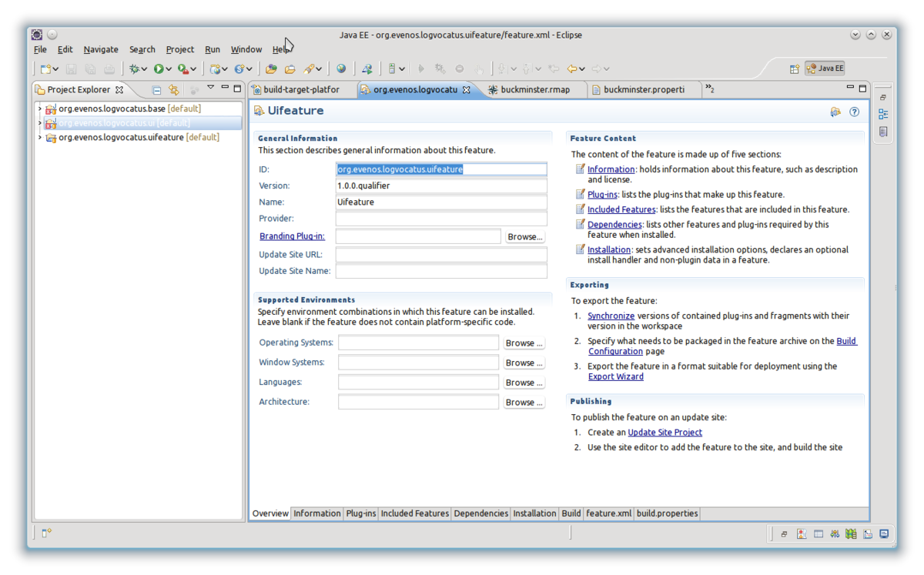Click the Collapse All icon in Project Explorer
Image resolution: width=924 pixels, height=575 pixels.
(x=156, y=90)
